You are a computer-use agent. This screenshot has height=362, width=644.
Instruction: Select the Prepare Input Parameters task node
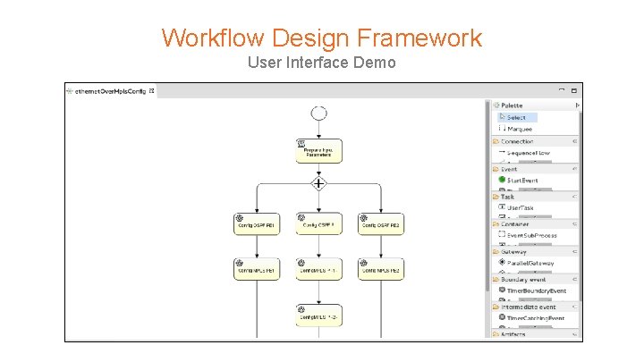coord(318,151)
